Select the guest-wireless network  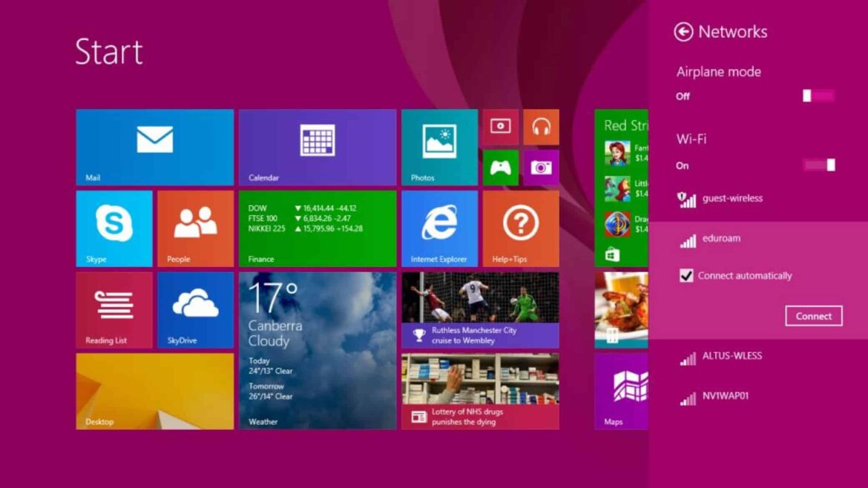731,199
